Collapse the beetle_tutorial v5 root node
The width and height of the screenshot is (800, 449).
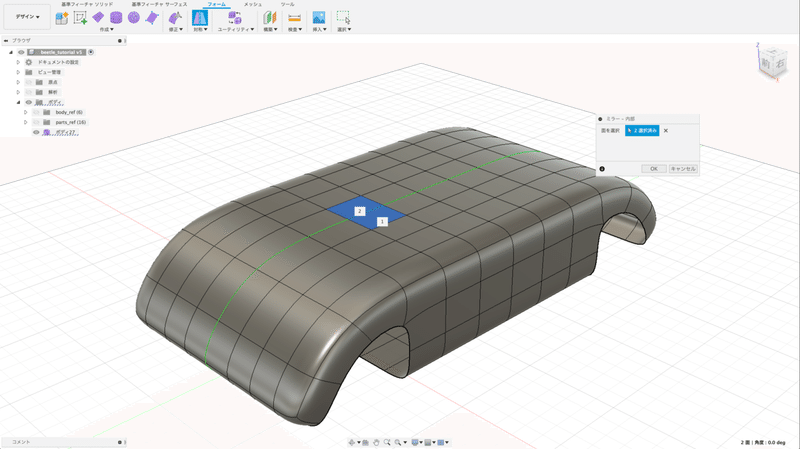click(11, 52)
